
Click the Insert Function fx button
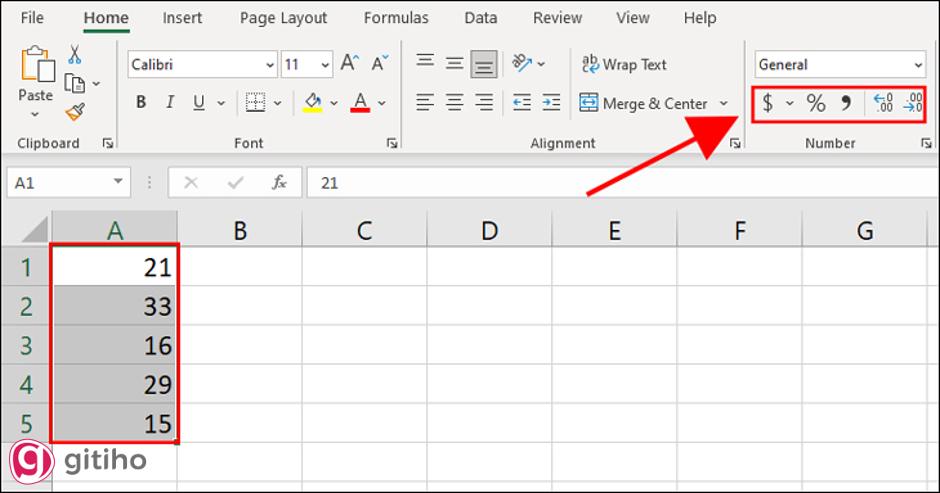[x=279, y=182]
